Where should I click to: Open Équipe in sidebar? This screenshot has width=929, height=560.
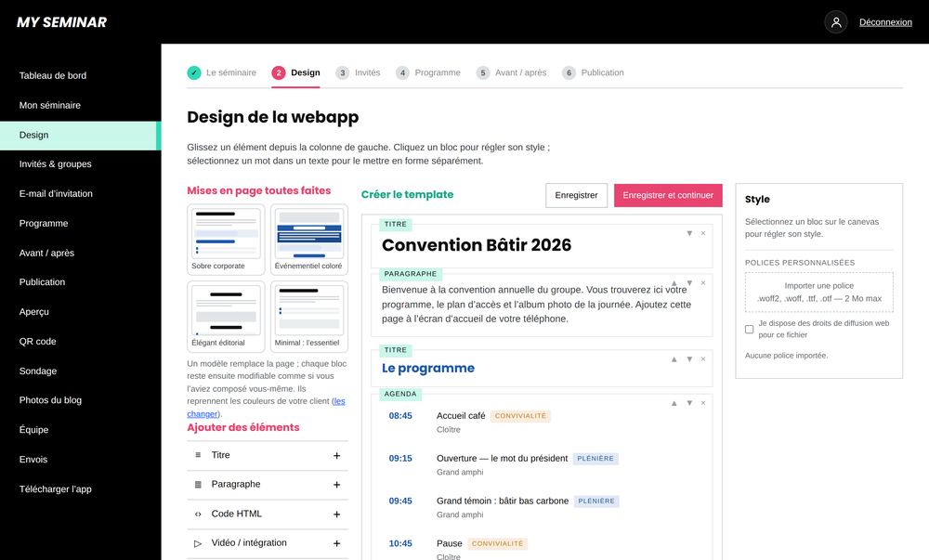click(81, 430)
